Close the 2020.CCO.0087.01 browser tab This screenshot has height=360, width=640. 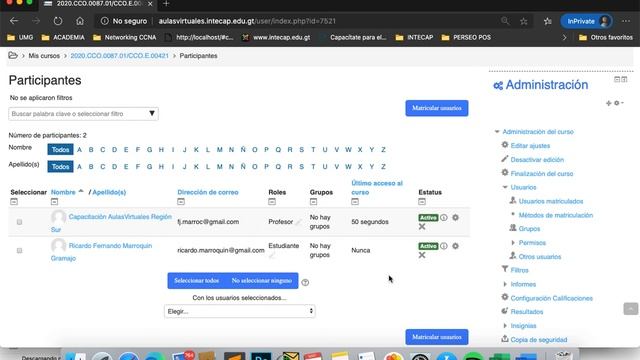150,4
